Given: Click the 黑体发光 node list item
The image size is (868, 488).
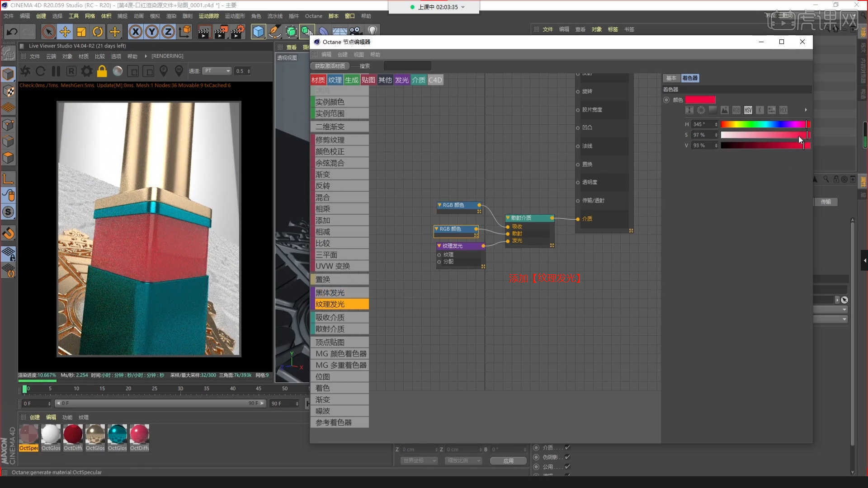Looking at the screenshot, I should pyautogui.click(x=340, y=293).
